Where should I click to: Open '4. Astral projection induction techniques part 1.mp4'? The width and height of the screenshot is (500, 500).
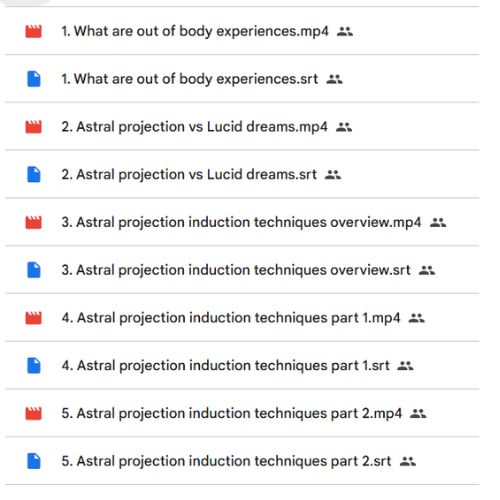231,318
